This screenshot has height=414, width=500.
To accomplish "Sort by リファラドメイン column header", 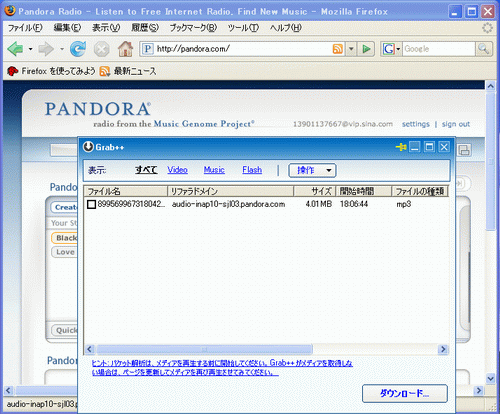I will 230,191.
